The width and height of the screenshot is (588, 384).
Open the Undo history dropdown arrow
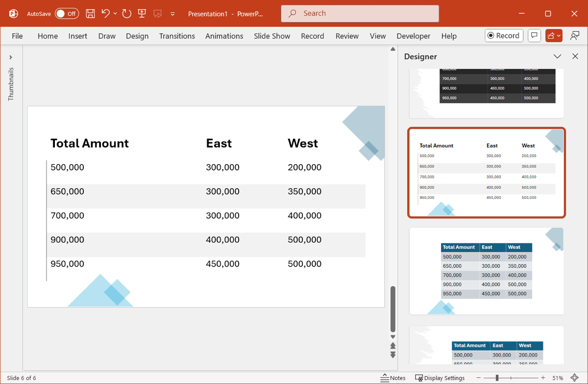(115, 14)
